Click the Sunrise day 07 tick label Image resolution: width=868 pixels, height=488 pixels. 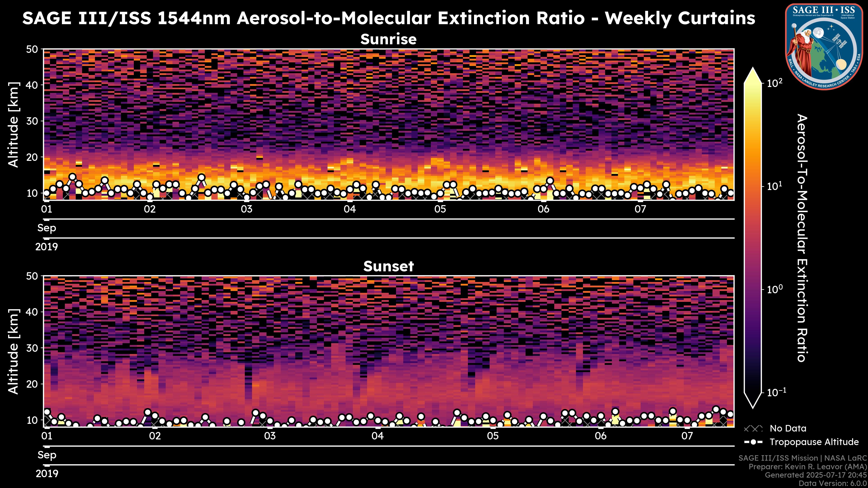click(x=640, y=209)
